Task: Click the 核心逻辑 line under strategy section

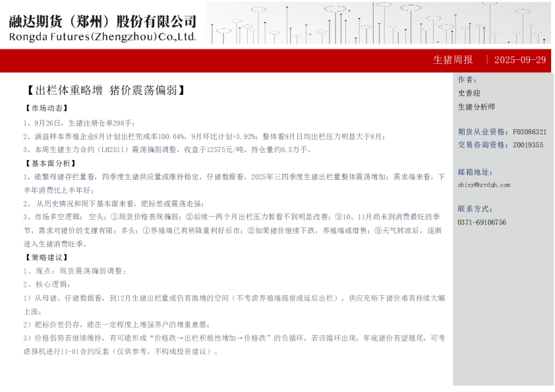Action: coord(46,285)
